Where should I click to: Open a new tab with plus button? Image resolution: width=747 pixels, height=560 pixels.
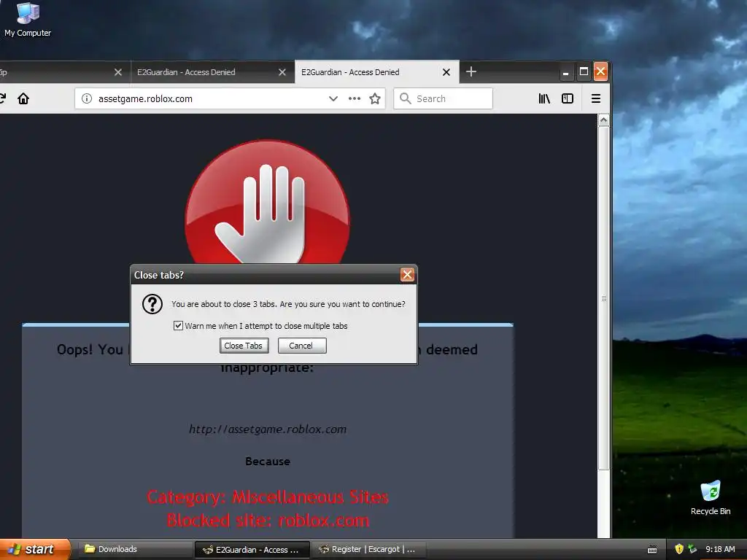471,71
